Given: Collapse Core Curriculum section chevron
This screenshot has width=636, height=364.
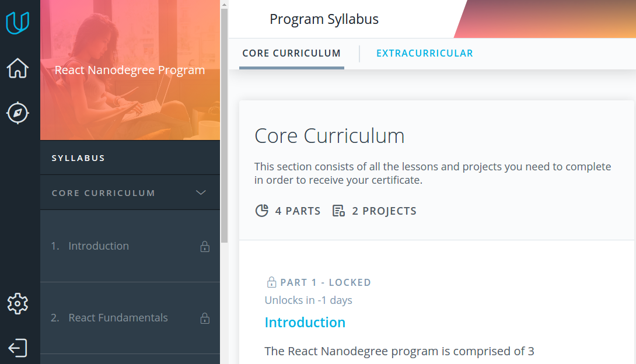Looking at the screenshot, I should [201, 192].
